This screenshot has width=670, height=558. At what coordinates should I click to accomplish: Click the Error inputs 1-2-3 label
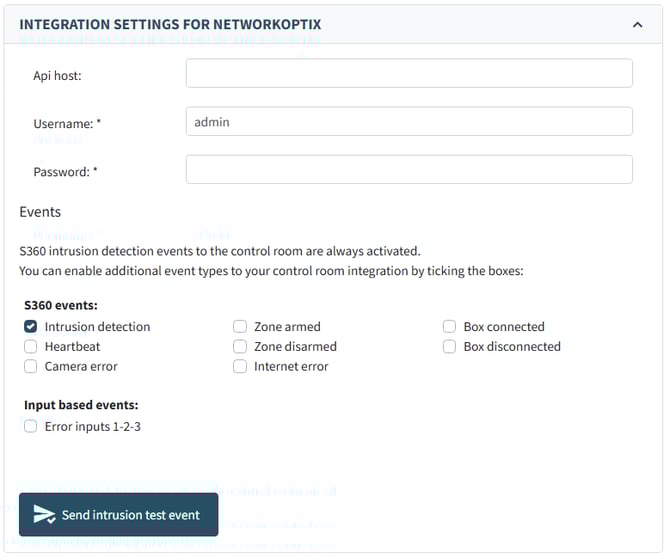(x=93, y=427)
